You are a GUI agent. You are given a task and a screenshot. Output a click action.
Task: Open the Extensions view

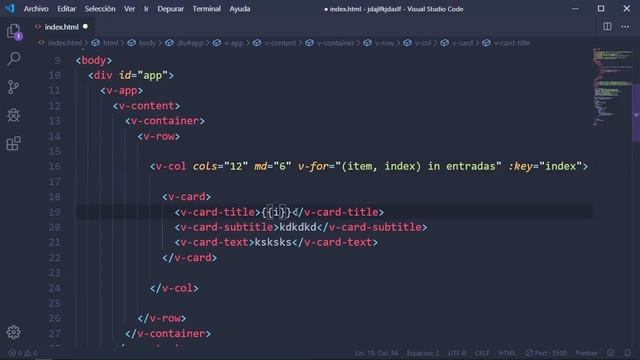click(13, 143)
